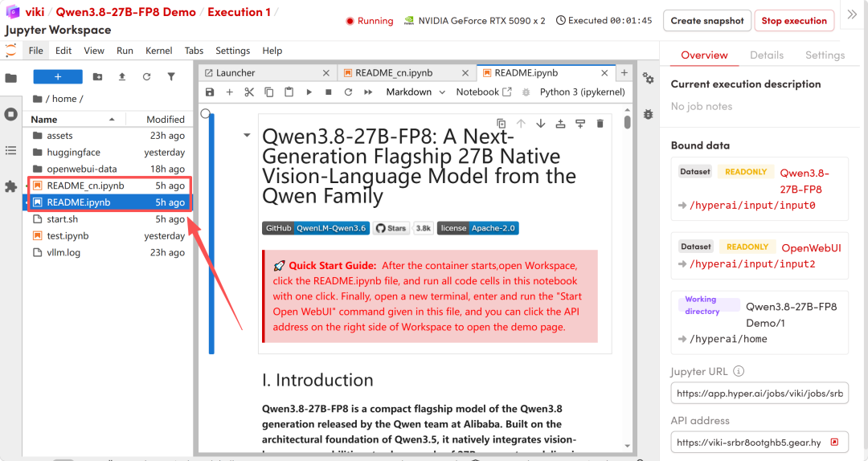Screen dimensions: 868x461
Task: Sort files by the Modified column header
Action: tap(159, 119)
